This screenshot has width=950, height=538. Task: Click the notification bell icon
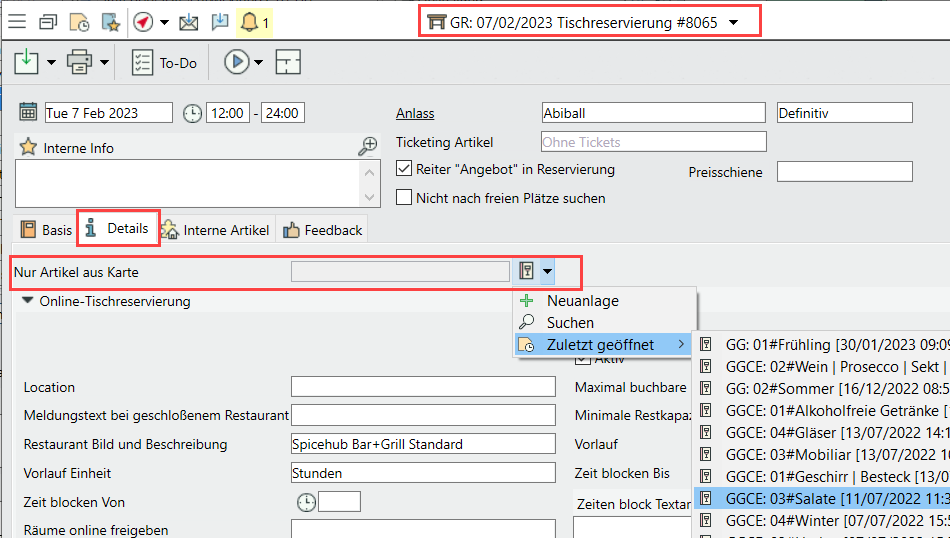pos(249,22)
